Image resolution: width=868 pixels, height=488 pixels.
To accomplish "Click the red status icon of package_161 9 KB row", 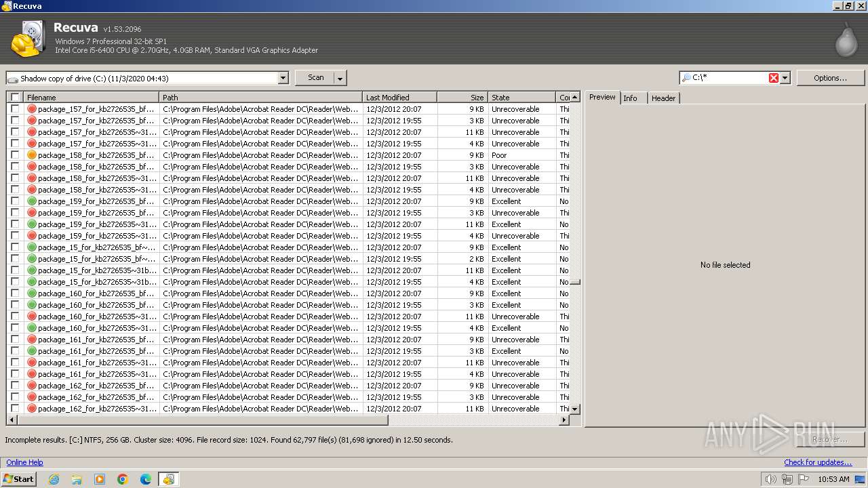I will [x=31, y=340].
